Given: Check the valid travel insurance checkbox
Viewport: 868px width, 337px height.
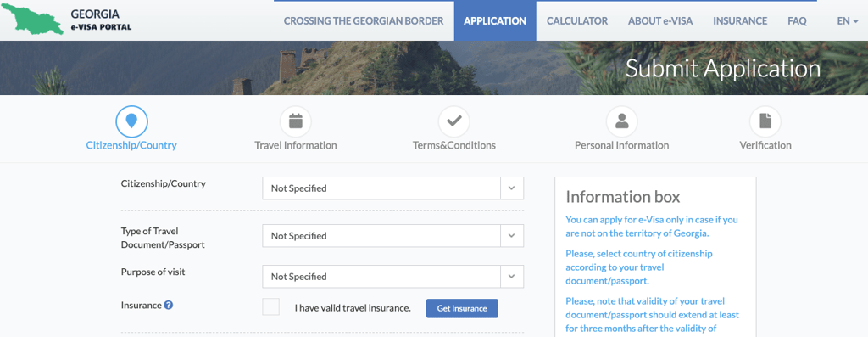Looking at the screenshot, I should [270, 307].
